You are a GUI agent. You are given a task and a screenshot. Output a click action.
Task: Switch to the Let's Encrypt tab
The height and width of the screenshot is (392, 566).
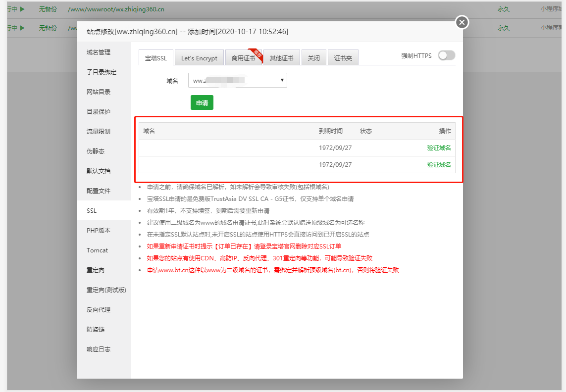[x=199, y=58]
